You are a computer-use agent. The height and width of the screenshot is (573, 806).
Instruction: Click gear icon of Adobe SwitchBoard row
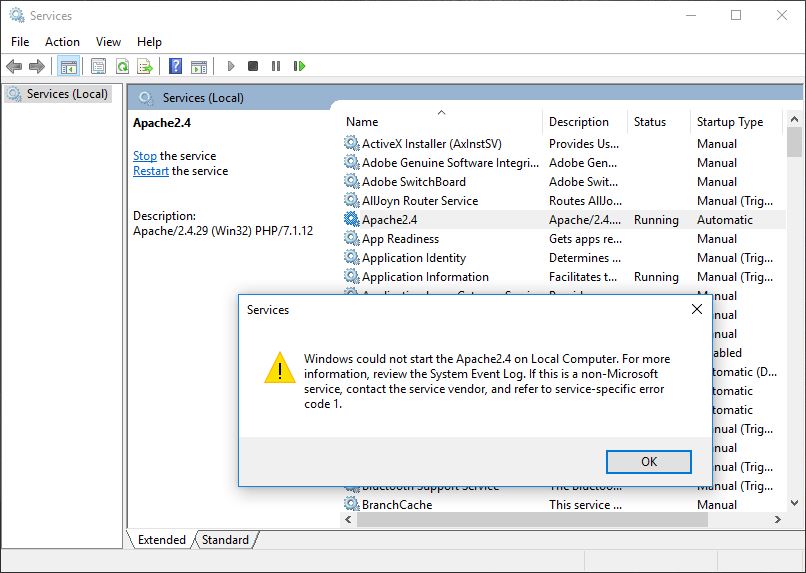click(352, 181)
